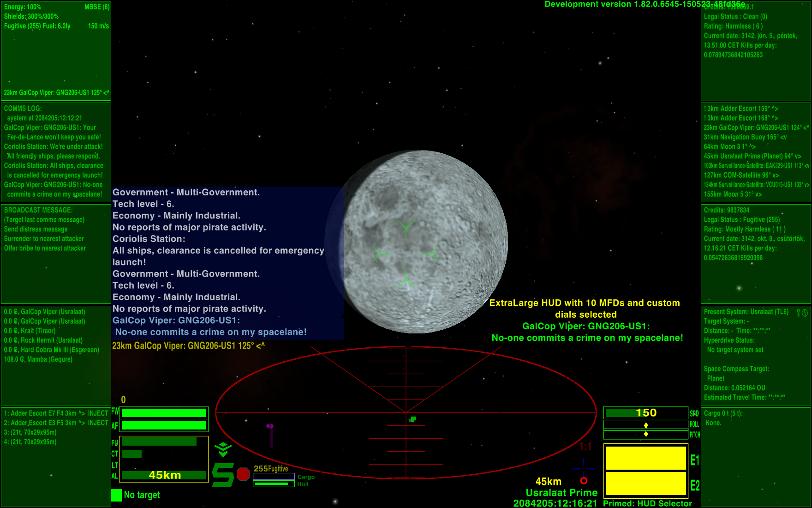Click the green downward chevrons icon
The height and width of the screenshot is (508, 812).
point(223,449)
